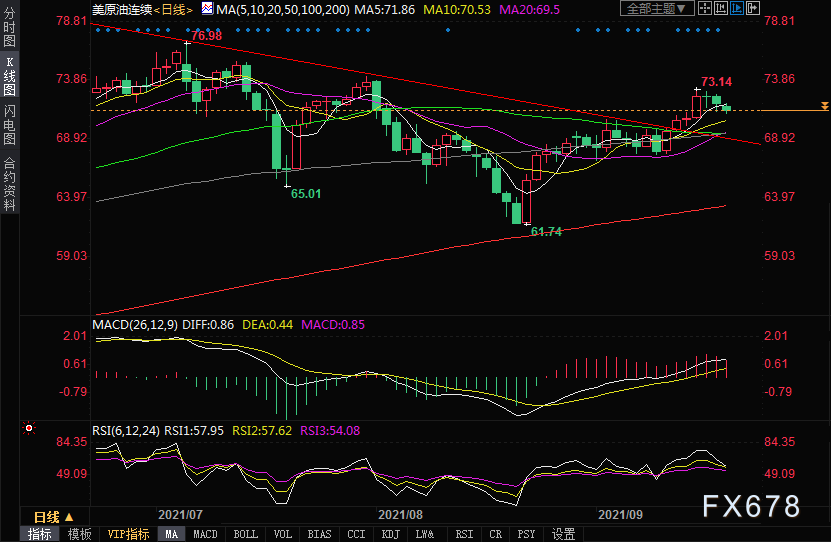The height and width of the screenshot is (542, 831).
Task: Click the MA indicator icon beside title
Action: tap(207, 8)
